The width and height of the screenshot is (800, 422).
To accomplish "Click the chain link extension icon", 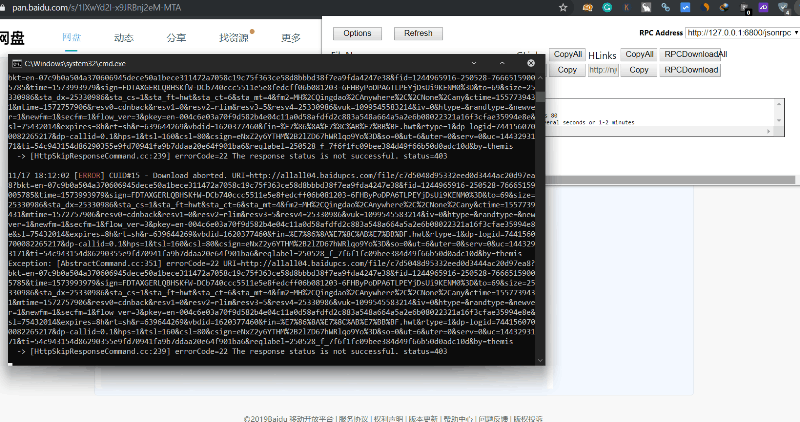I will coord(665,7).
